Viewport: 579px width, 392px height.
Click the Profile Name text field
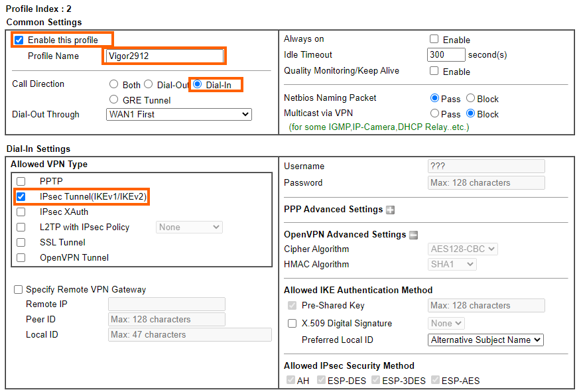point(164,56)
